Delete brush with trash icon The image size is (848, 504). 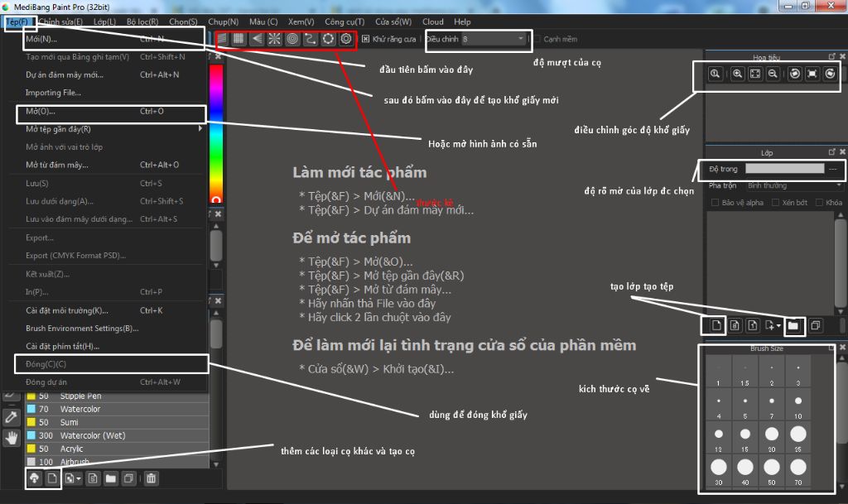[x=152, y=478]
